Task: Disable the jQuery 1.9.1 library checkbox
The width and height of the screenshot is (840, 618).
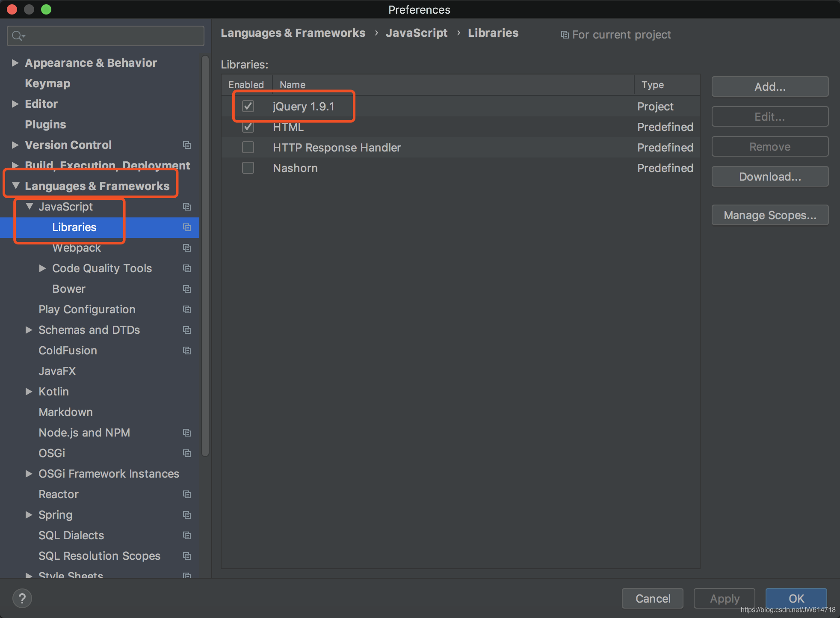Action: pyautogui.click(x=248, y=106)
